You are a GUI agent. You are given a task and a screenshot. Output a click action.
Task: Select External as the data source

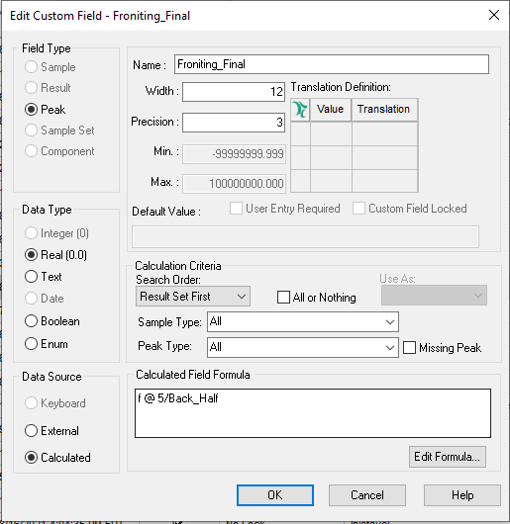[31, 431]
